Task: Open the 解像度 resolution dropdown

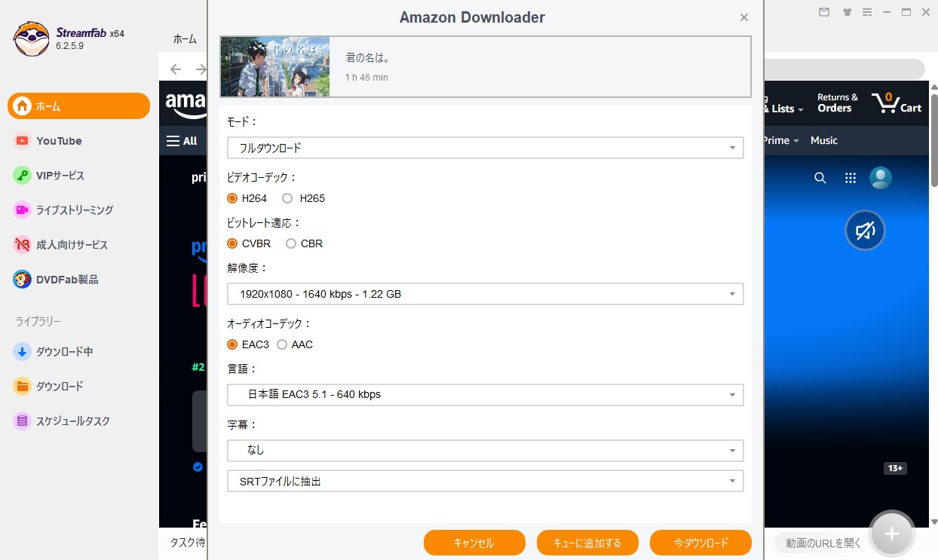Action: pyautogui.click(x=485, y=294)
